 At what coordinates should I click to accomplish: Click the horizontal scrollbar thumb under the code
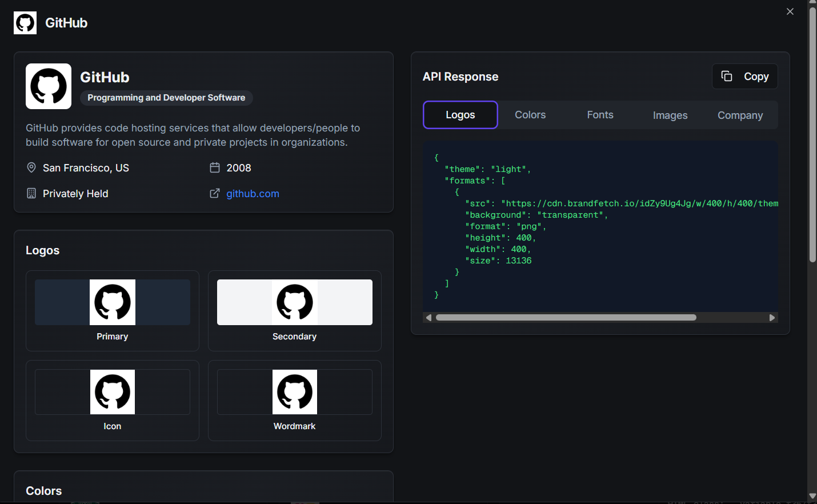tap(566, 318)
